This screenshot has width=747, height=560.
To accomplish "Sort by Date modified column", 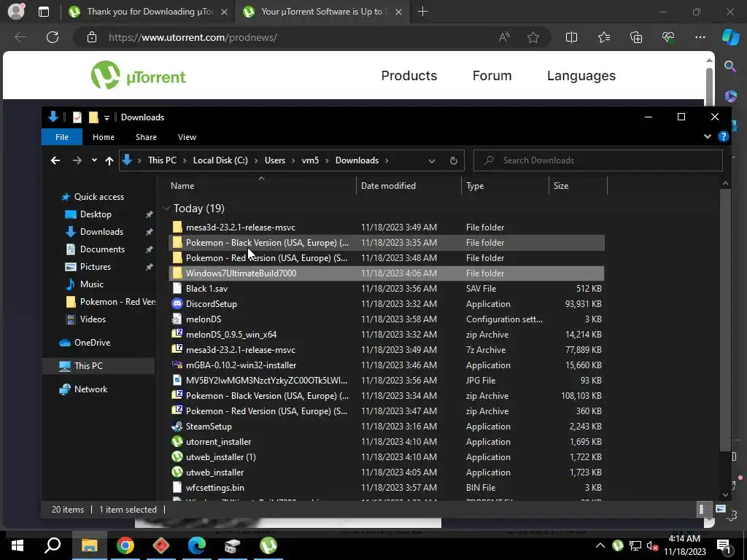I will pos(409,186).
